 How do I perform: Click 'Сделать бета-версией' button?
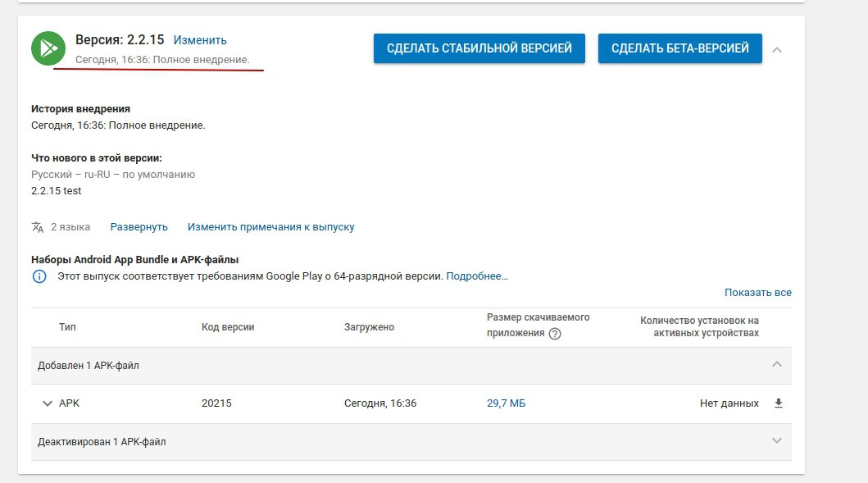click(679, 48)
